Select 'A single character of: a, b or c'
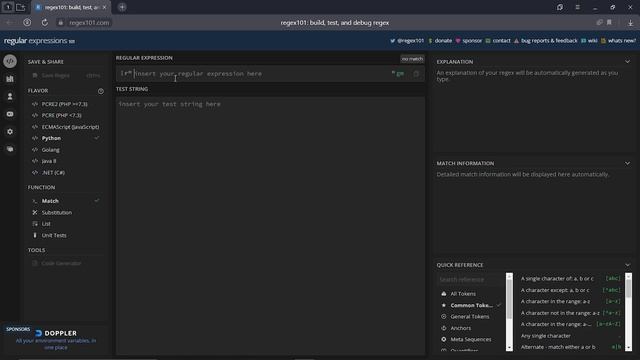The width and height of the screenshot is (640, 360). 570,278
